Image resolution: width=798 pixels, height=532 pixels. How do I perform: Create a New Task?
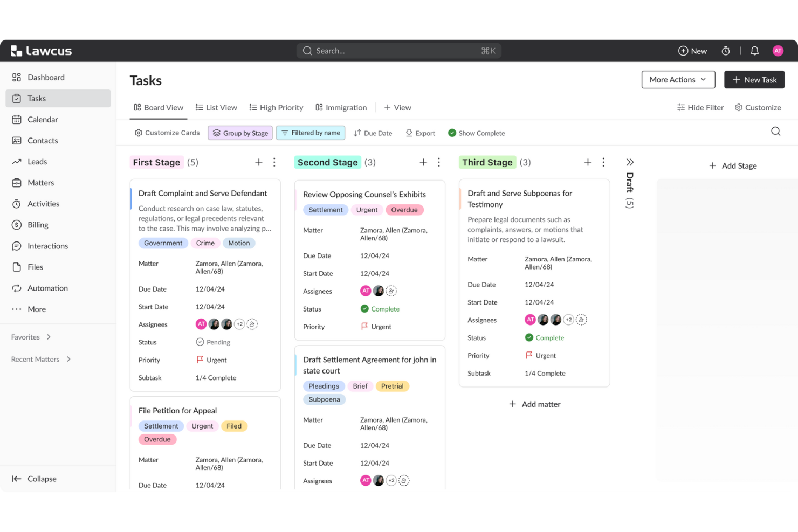754,79
